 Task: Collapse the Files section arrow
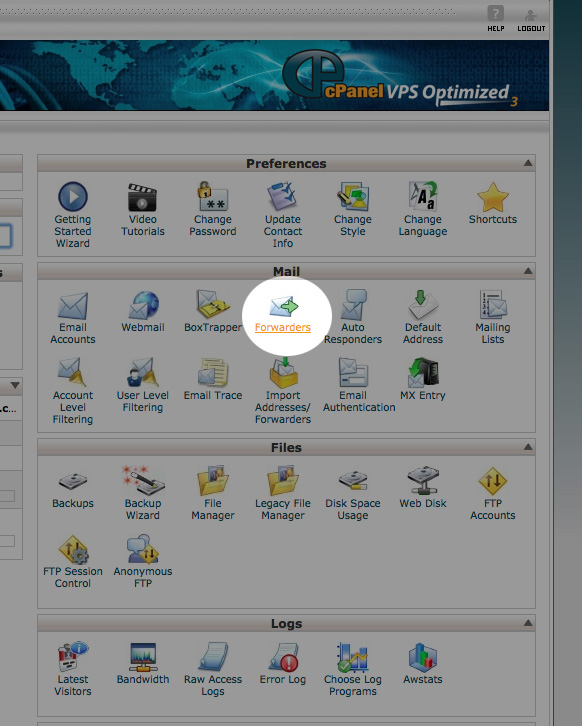pyautogui.click(x=528, y=447)
